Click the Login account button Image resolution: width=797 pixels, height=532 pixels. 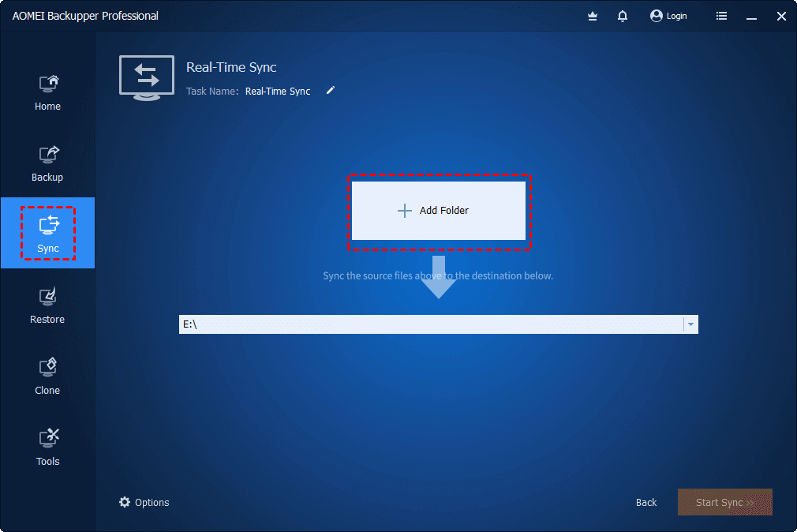point(668,17)
